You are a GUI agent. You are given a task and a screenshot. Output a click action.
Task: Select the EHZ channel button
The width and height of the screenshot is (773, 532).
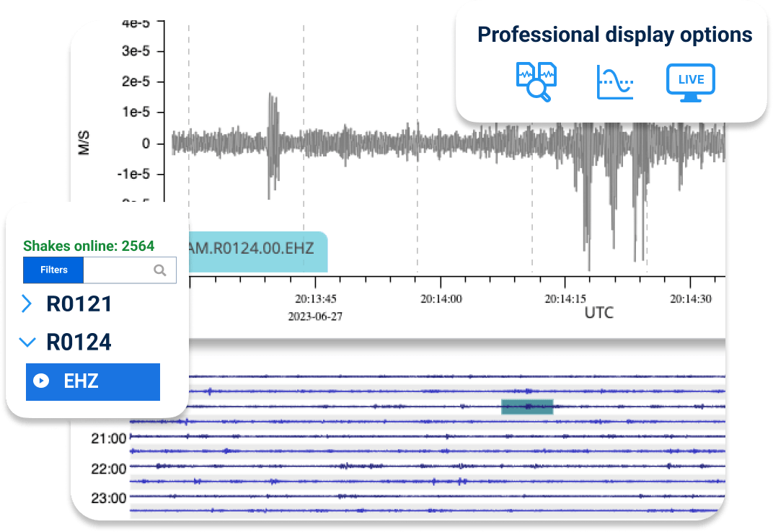92,381
